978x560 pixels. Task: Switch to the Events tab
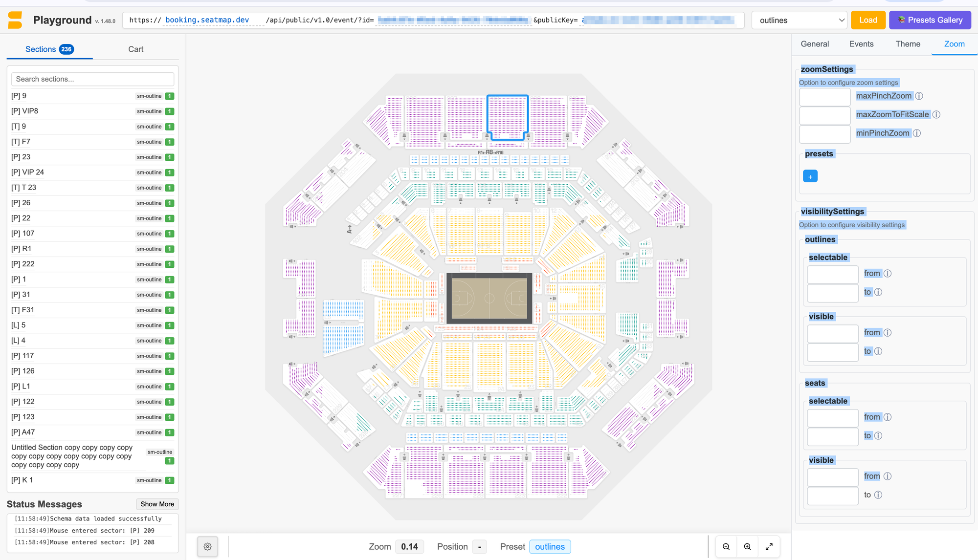click(x=861, y=44)
